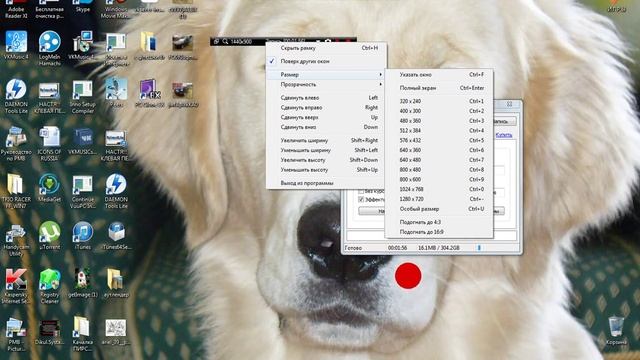Click the 1440x900 resolution label

[241, 42]
